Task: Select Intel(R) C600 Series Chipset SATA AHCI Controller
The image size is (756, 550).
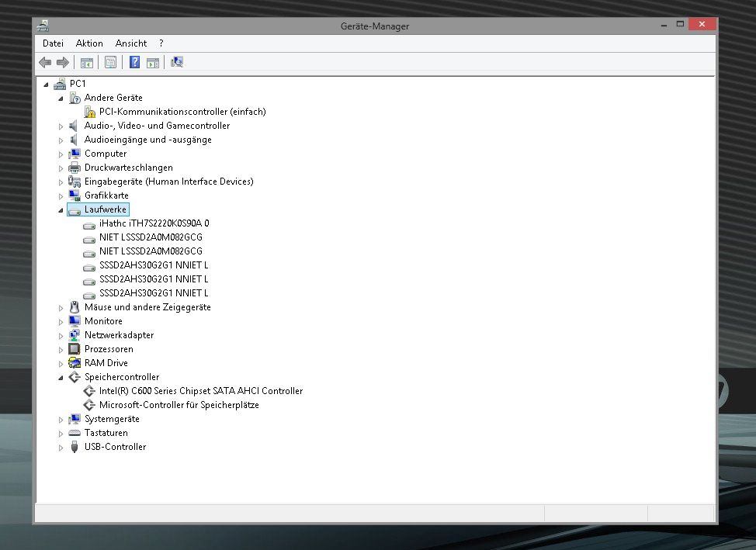Action: [201, 391]
